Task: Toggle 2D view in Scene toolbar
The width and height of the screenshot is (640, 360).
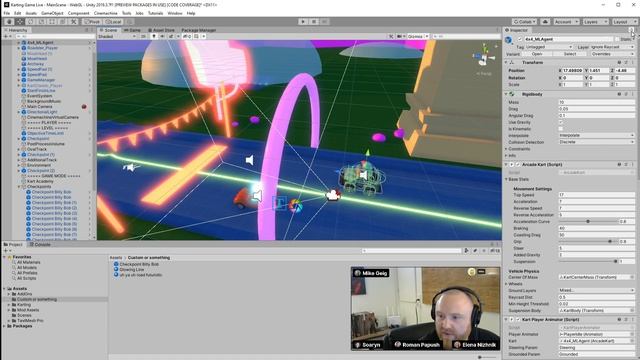Action: (x=143, y=36)
